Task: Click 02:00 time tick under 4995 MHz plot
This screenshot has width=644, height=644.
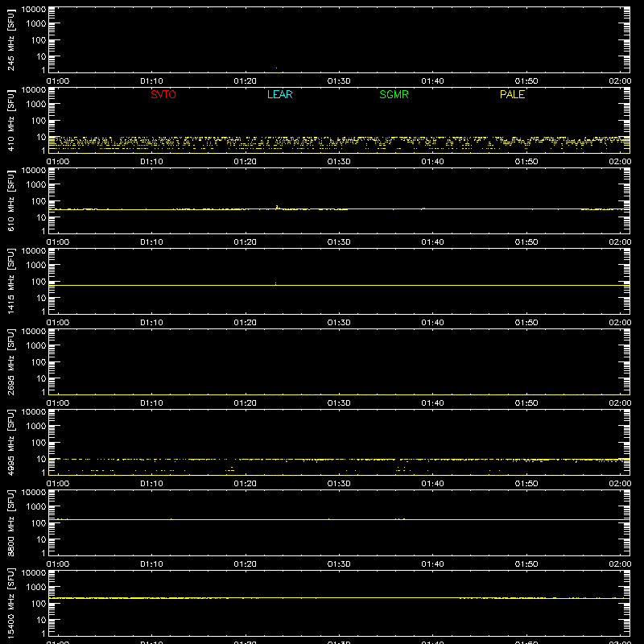Action: pyautogui.click(x=620, y=484)
